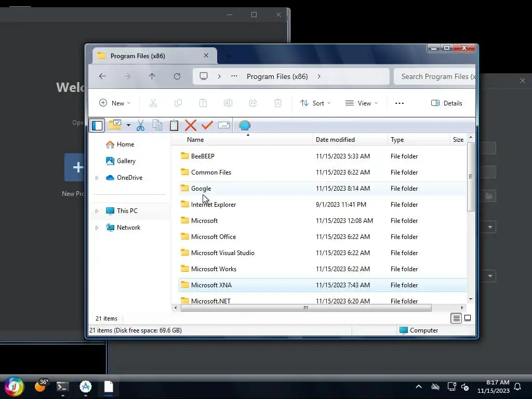Click the Search Program Files field
Viewport: 532px width, 399px height.
click(435, 76)
